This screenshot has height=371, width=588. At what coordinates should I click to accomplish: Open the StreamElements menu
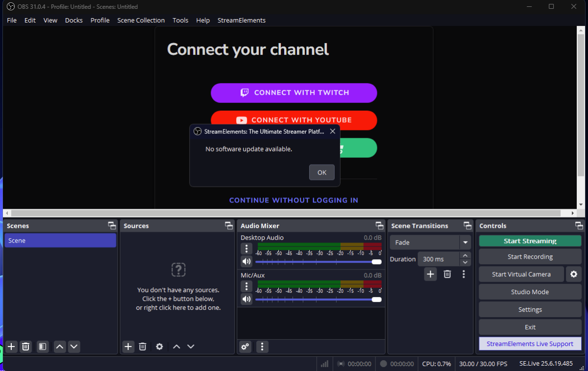(x=242, y=20)
